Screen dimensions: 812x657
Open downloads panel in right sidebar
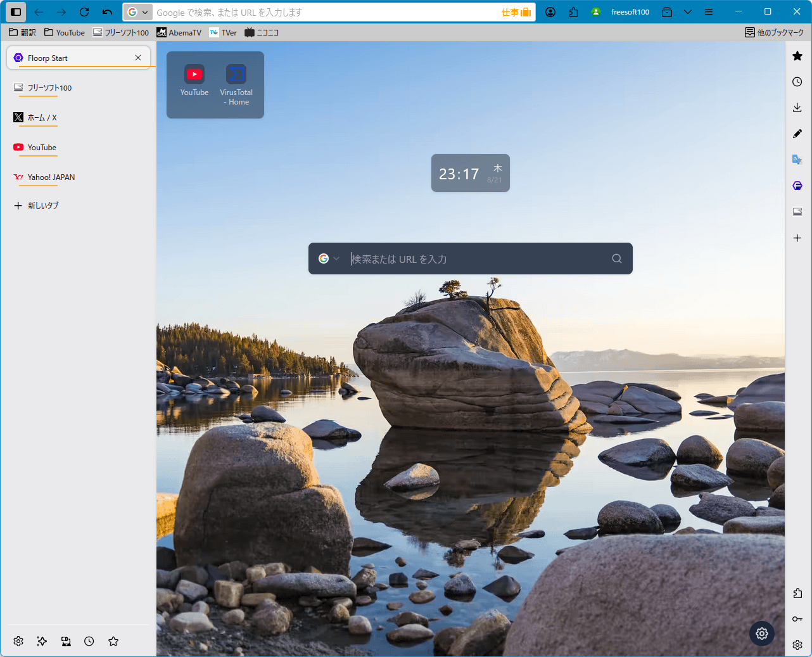(797, 108)
